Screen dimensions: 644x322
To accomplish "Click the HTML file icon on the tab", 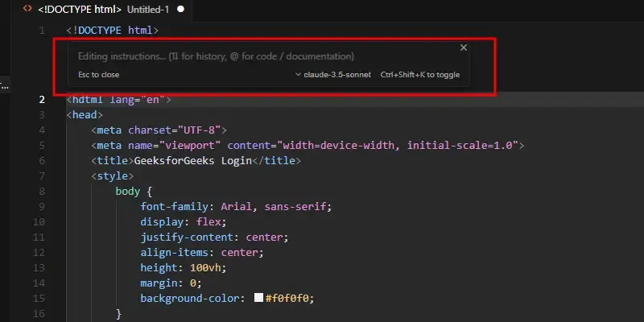I will click(27, 9).
